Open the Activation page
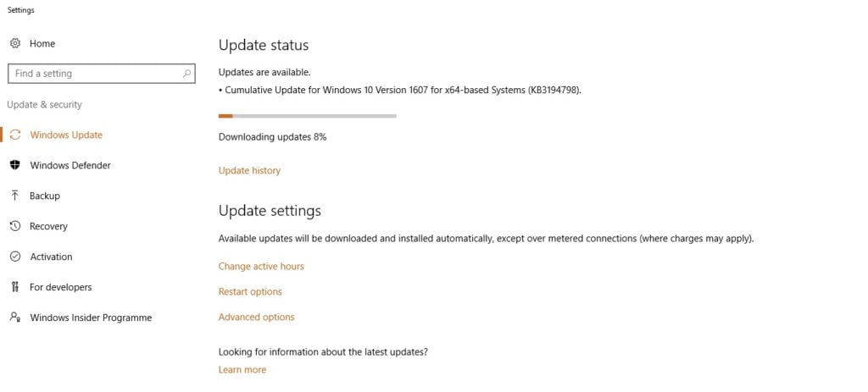This screenshot has height=392, width=868. [51, 257]
